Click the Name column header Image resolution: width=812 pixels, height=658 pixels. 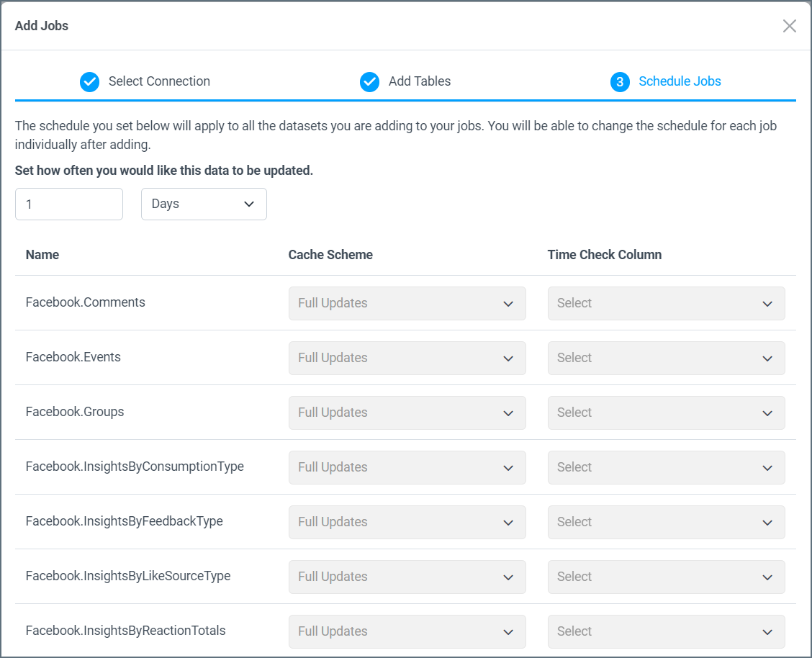pos(42,255)
